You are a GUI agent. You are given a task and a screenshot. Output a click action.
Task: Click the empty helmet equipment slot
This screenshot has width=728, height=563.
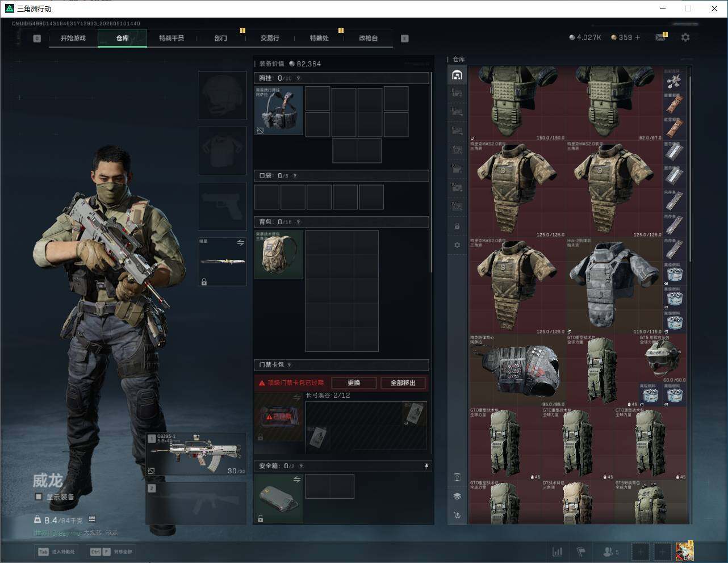point(222,95)
